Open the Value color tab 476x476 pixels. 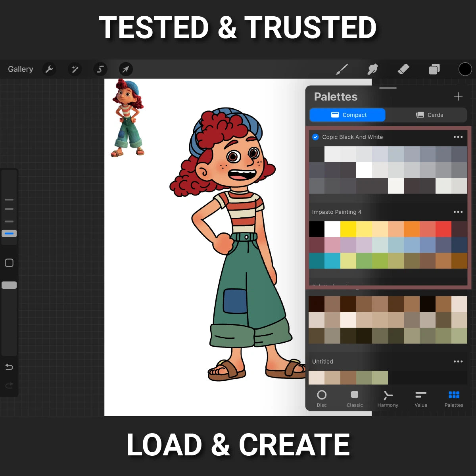coord(421,399)
